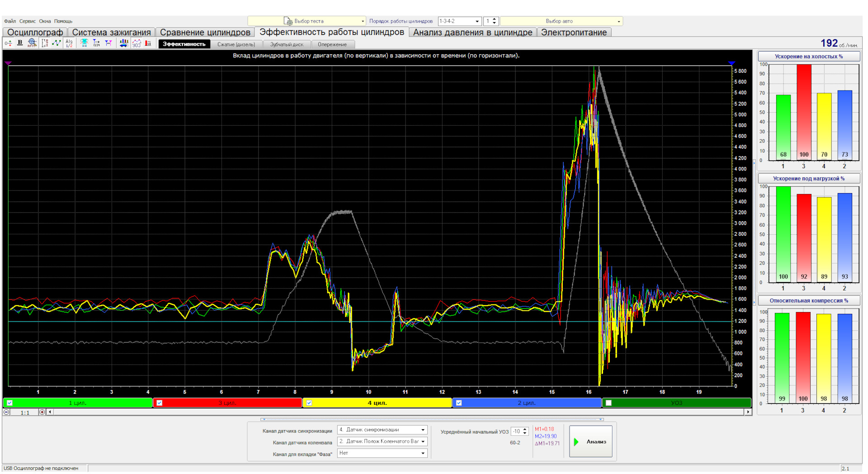
Task: Click the cyan vertical-fit waveform icon
Action: pyautogui.click(x=84, y=43)
